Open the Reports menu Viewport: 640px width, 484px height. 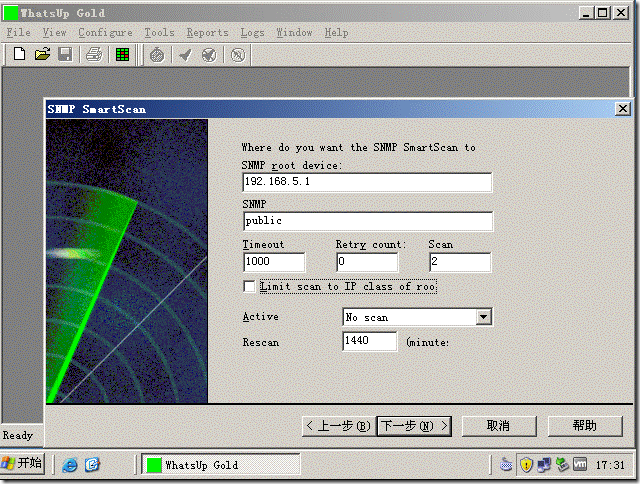207,33
